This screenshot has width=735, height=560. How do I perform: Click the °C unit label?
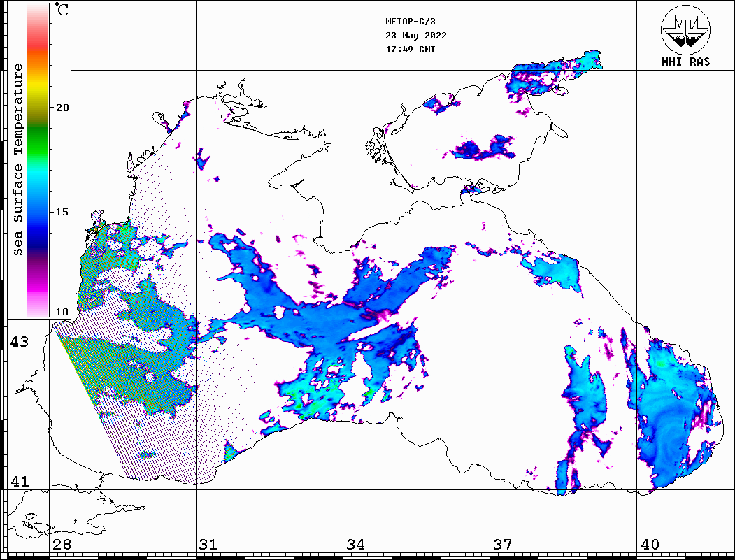tap(62, 9)
